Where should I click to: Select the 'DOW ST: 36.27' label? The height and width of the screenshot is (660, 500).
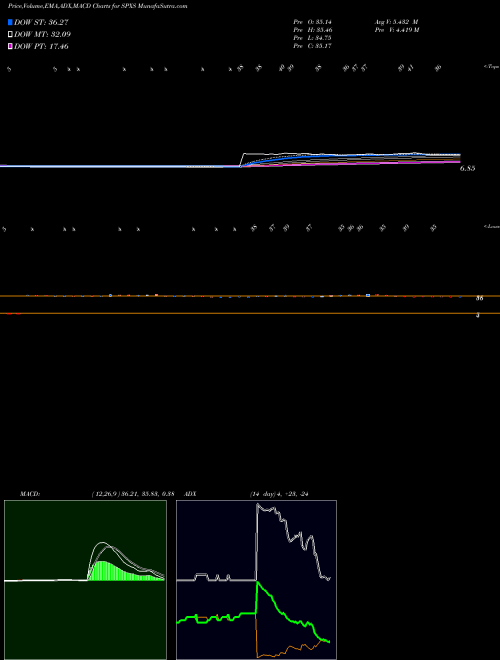(x=41, y=22)
